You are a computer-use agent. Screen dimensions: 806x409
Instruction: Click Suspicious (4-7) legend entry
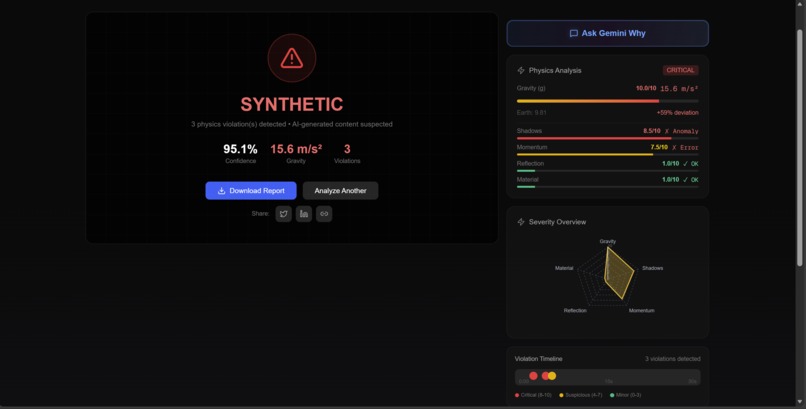tap(580, 395)
